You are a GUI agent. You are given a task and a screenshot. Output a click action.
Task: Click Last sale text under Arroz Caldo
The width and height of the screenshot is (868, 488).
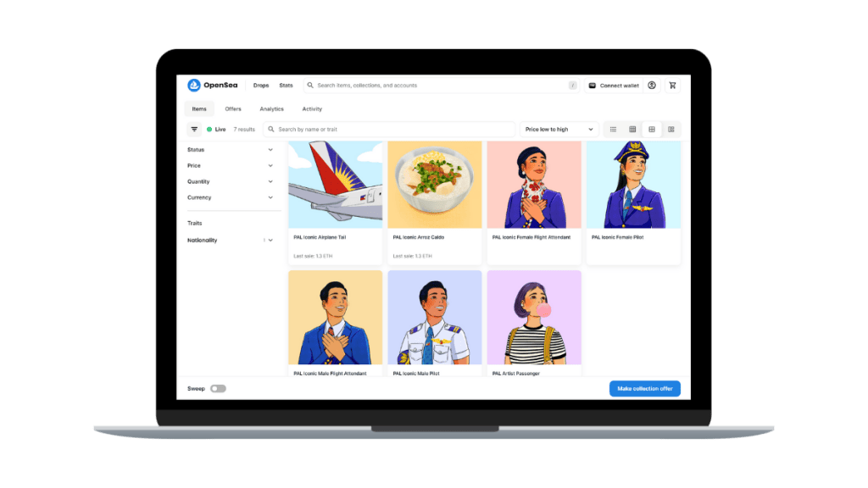[413, 256]
